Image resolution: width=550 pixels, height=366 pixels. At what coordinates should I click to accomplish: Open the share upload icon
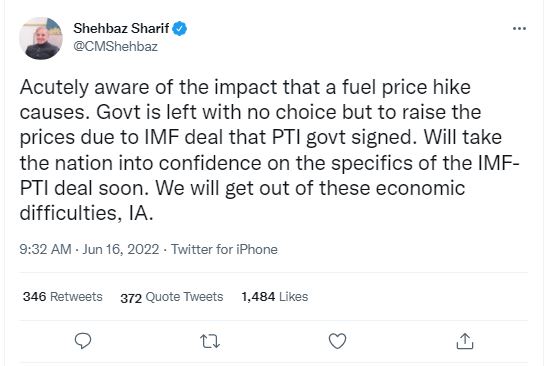465,341
